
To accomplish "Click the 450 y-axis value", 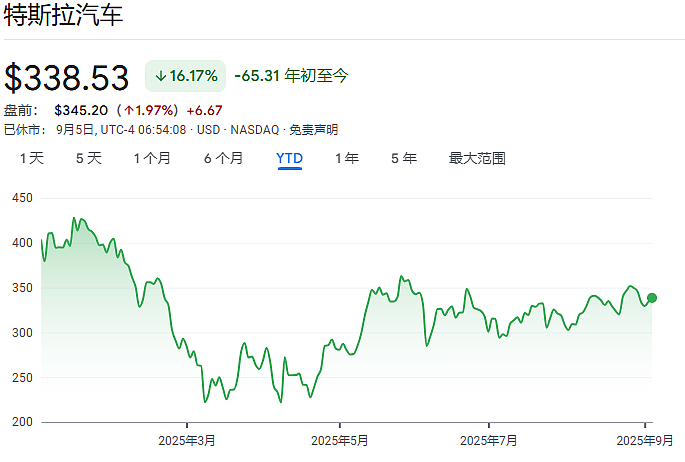I will pos(22,198).
